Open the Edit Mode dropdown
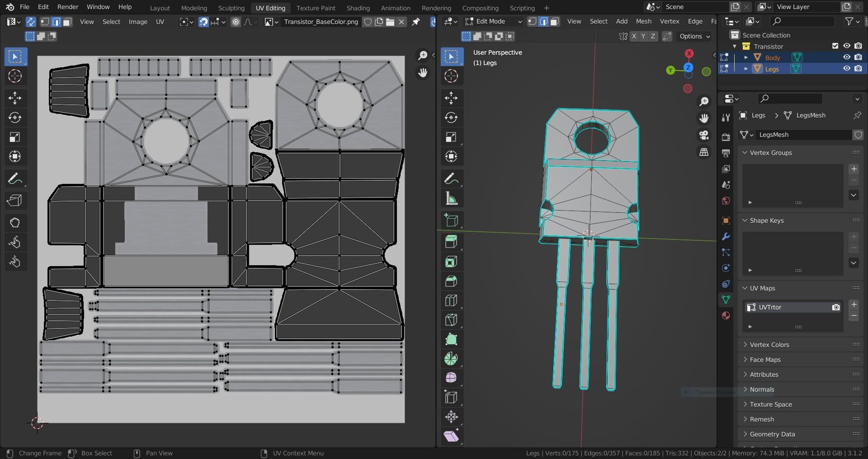This screenshot has width=868, height=459. (x=494, y=21)
